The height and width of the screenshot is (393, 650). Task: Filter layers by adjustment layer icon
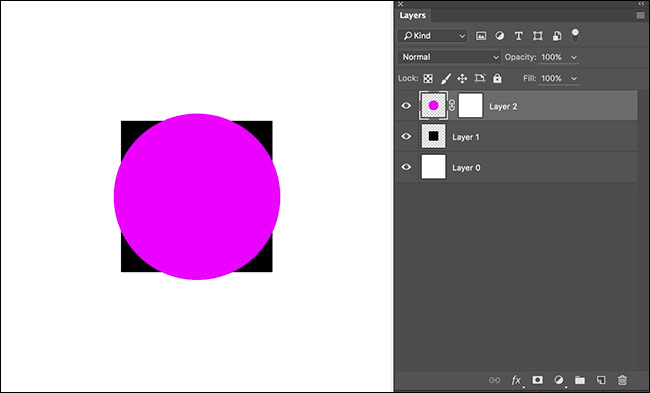[x=500, y=36]
